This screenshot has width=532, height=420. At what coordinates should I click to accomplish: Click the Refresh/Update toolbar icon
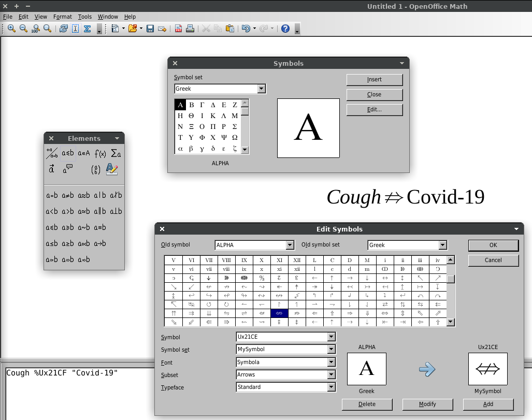(x=64, y=28)
